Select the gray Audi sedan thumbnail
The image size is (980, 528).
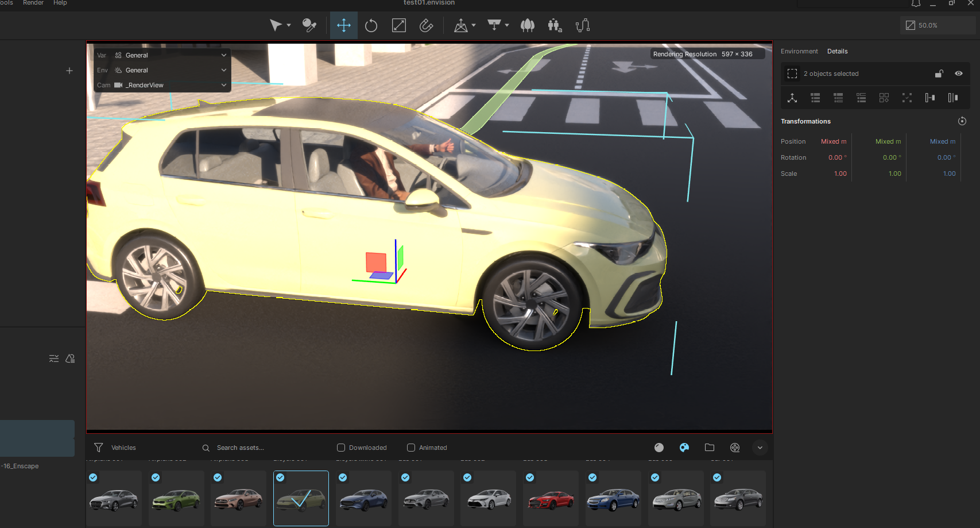[114, 499]
